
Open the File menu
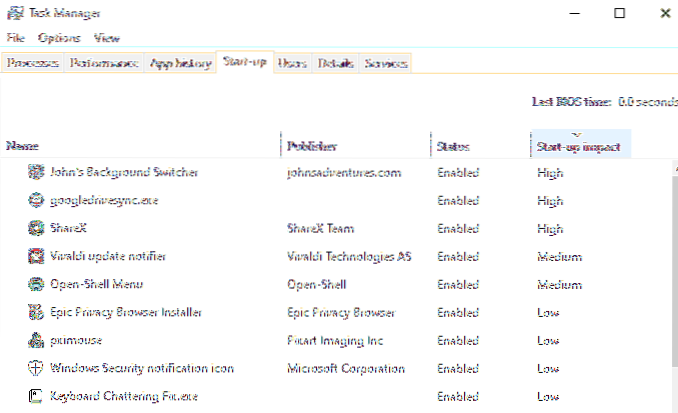pyautogui.click(x=15, y=38)
